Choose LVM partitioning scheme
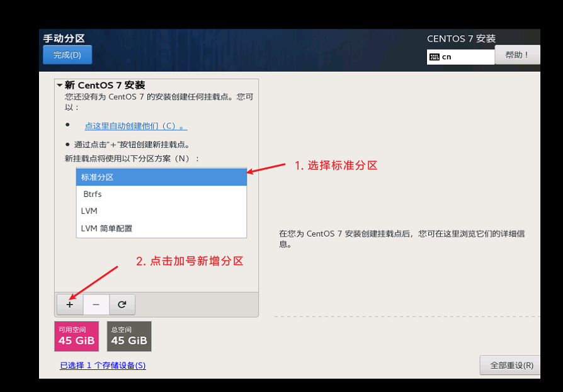The image size is (563, 392). (161, 211)
